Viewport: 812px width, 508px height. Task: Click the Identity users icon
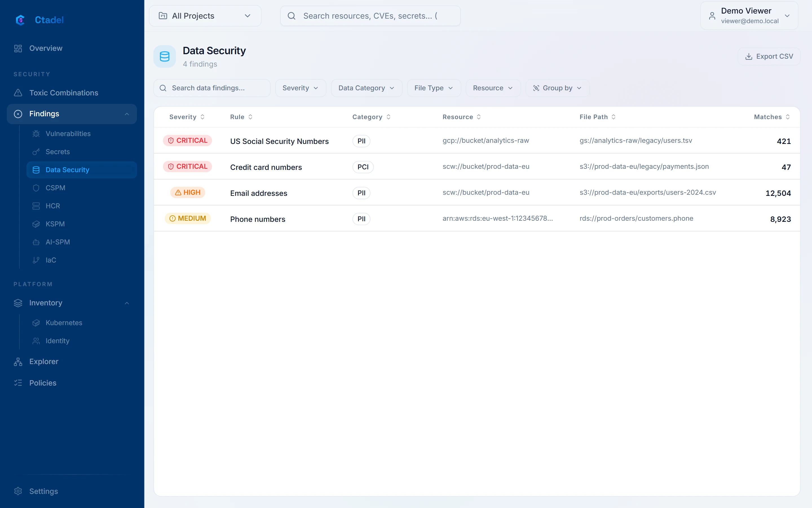tap(36, 341)
